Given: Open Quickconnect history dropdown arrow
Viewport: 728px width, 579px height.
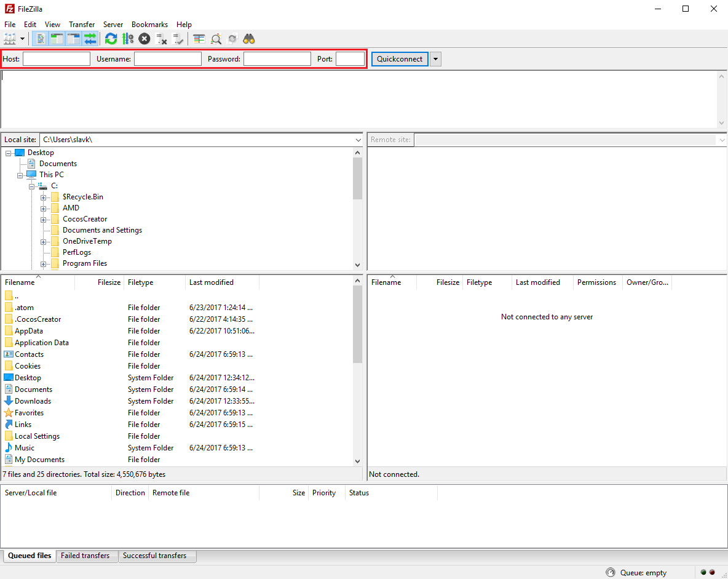Looking at the screenshot, I should point(435,59).
